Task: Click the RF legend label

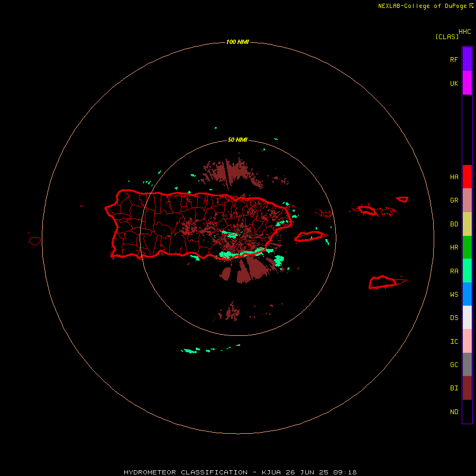Action: click(454, 59)
